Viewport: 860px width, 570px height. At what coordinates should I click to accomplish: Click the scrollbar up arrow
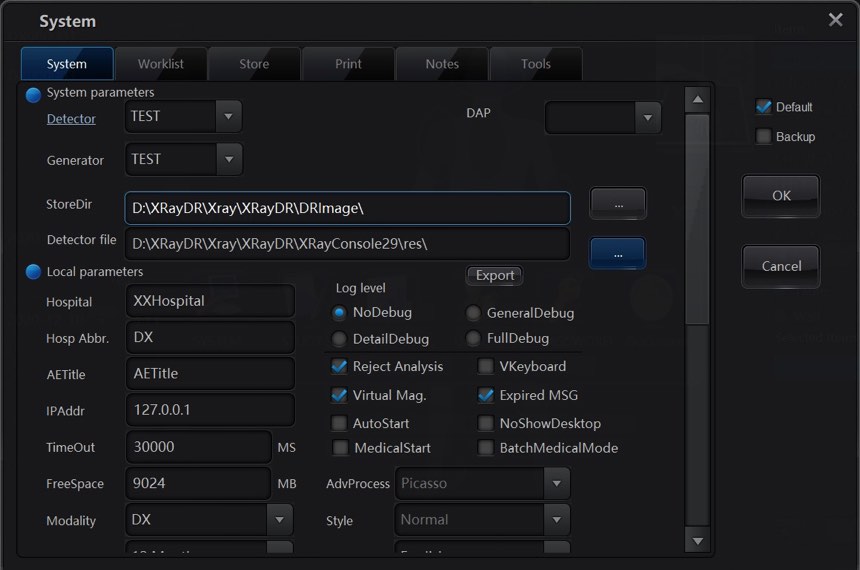click(697, 99)
